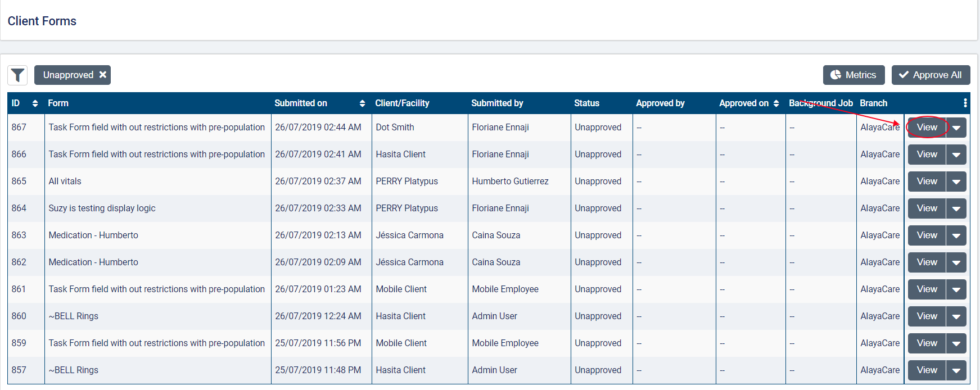The image size is (980, 390).
Task: Click the Approve All button
Action: click(x=931, y=75)
